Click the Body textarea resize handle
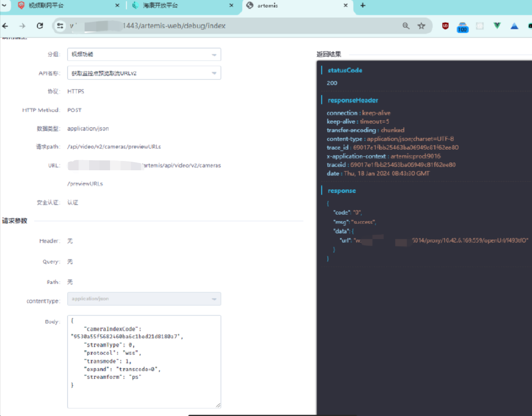 coord(218,405)
